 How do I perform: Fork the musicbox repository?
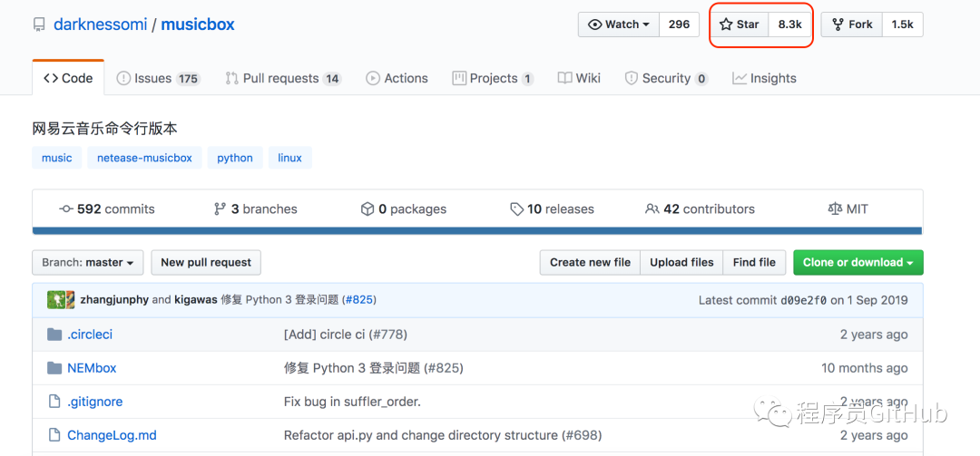(852, 24)
